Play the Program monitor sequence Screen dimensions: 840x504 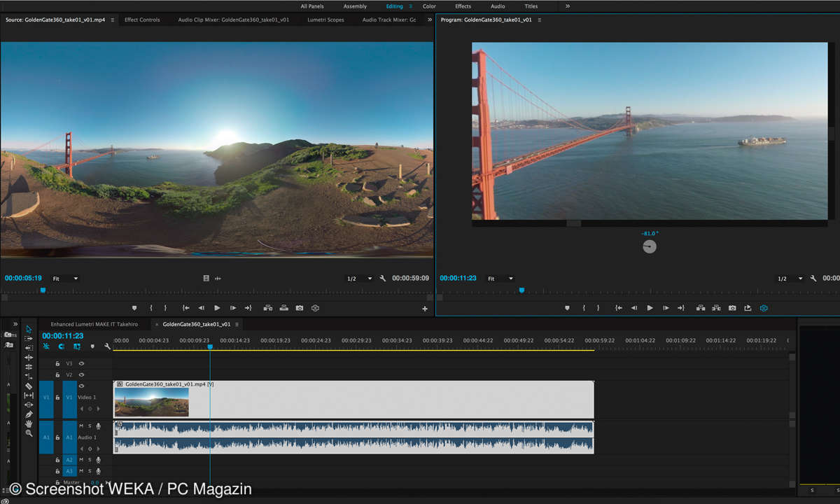(x=650, y=308)
